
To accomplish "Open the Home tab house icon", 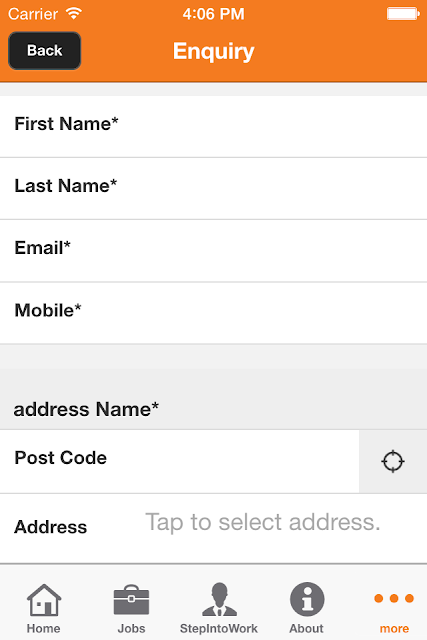I will tap(44, 599).
